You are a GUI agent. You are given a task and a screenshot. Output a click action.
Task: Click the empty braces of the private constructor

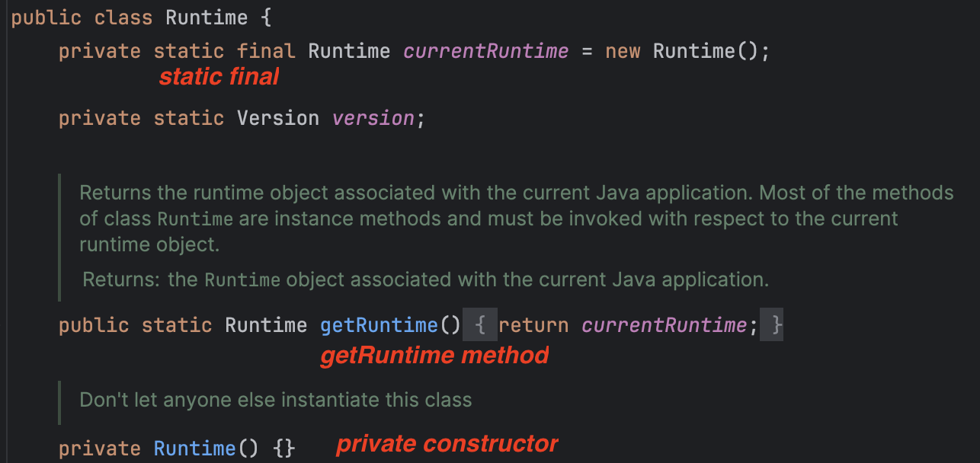283,449
